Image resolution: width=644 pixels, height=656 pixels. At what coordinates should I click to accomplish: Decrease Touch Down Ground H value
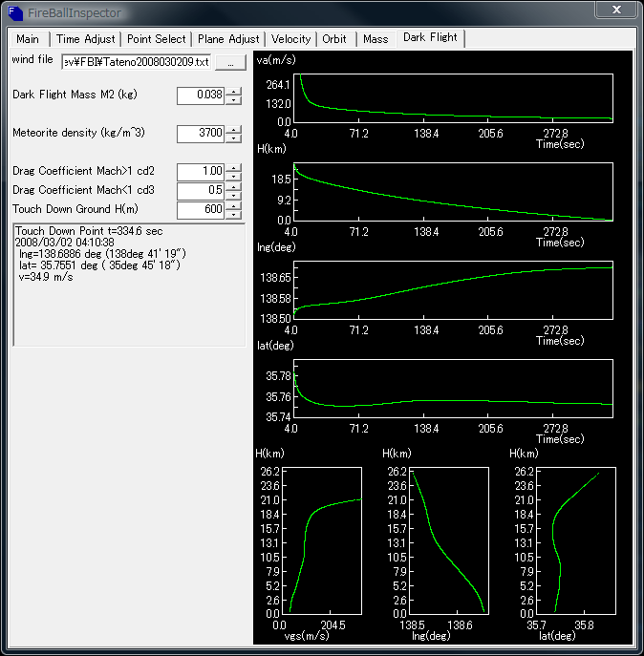click(234, 215)
